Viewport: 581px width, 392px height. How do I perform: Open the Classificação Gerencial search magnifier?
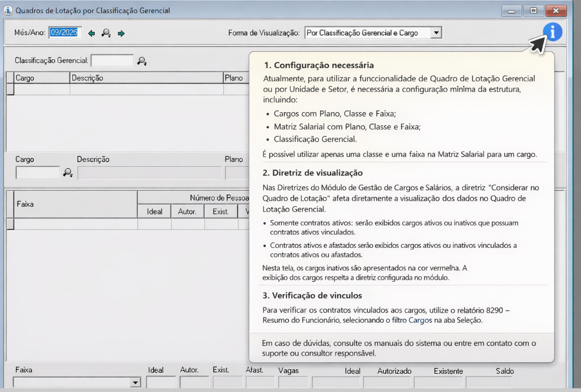tap(142, 61)
